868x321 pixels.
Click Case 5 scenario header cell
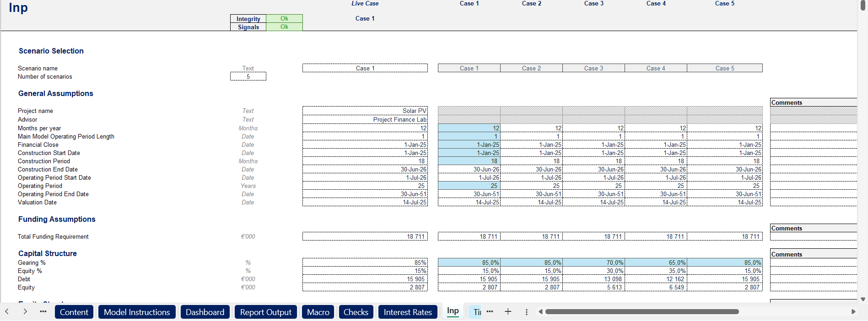coord(725,68)
